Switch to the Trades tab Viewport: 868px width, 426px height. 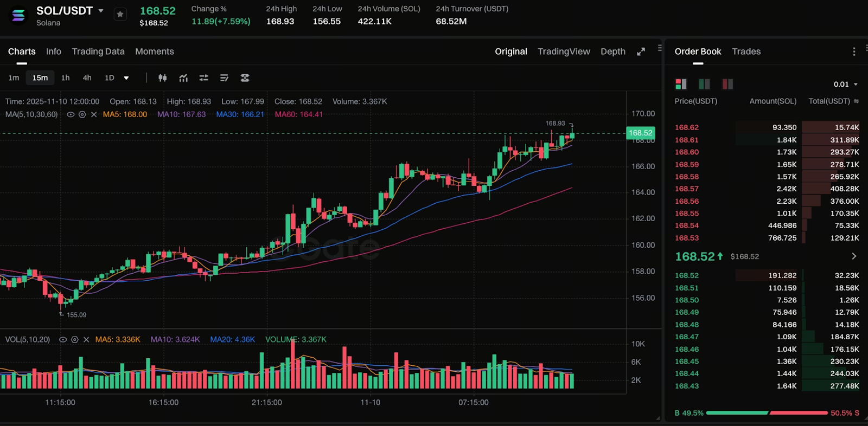point(746,51)
